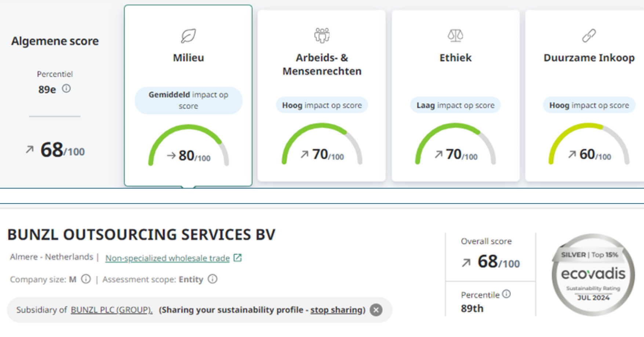
Task: Open the info icon beside Company size M
Action: coord(86,279)
